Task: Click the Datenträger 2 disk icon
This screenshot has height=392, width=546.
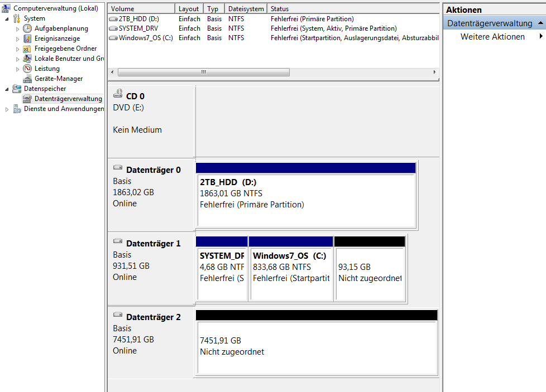Action: tap(118, 314)
